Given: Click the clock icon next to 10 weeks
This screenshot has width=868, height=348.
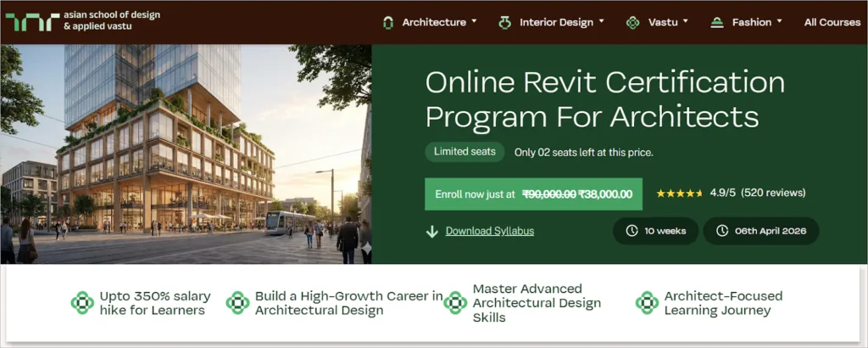Looking at the screenshot, I should 632,231.
